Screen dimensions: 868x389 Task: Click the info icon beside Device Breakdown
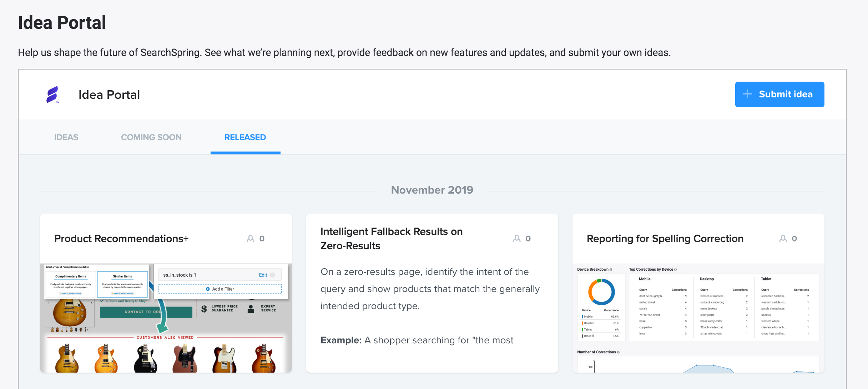611,270
